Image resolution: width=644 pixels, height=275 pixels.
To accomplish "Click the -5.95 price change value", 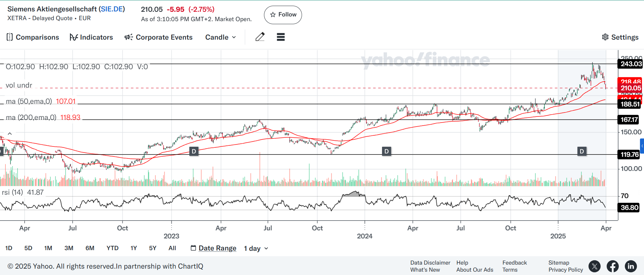I will coord(176,9).
